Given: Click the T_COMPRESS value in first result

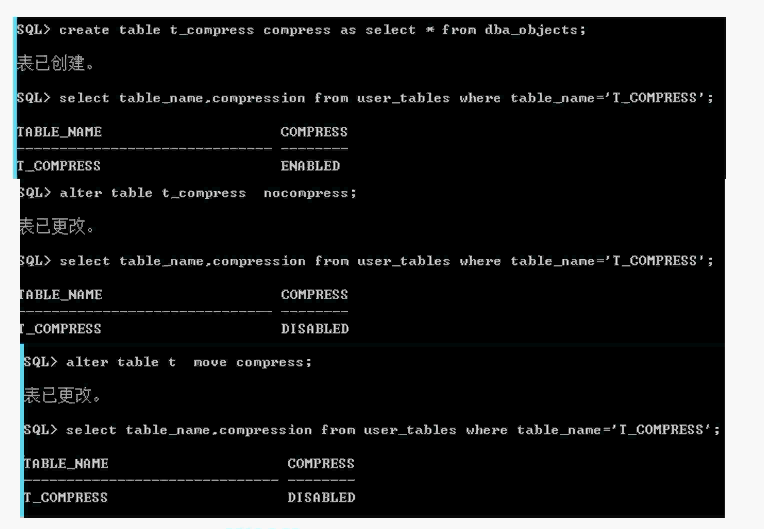Looking at the screenshot, I should (x=59, y=166).
